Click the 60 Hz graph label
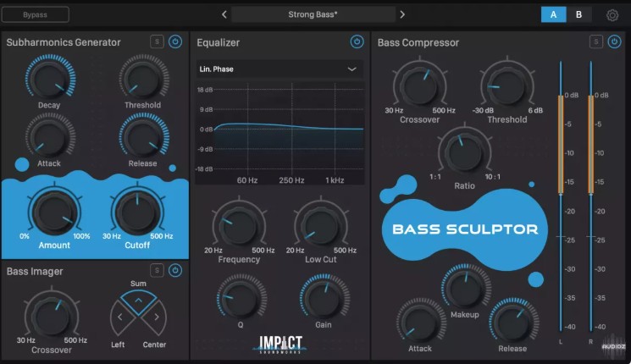This screenshot has width=631, height=364. (x=247, y=180)
